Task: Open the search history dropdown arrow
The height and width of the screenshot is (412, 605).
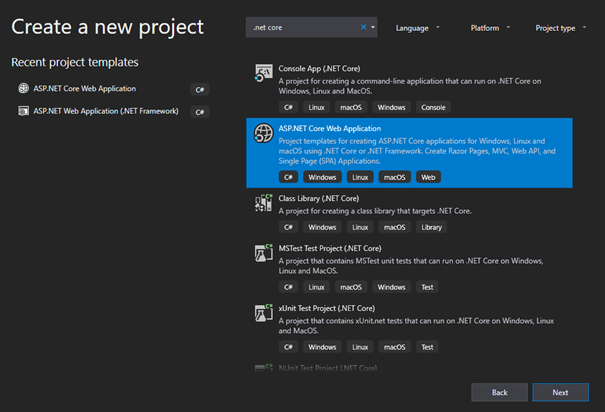Action: point(373,27)
